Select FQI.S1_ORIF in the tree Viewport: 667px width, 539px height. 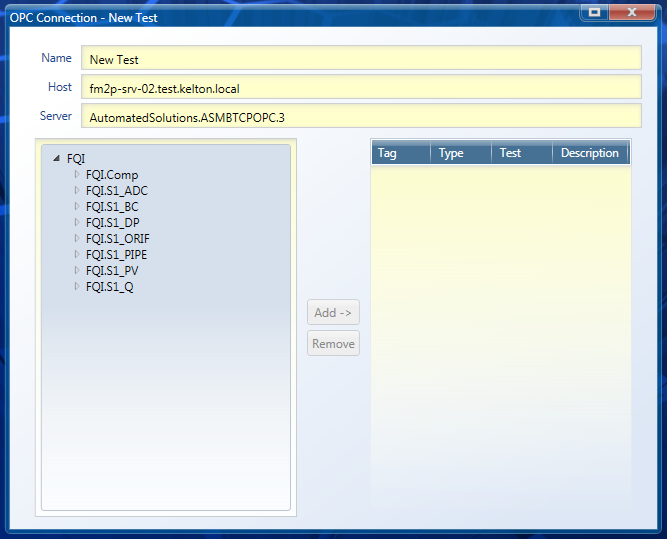coord(117,239)
